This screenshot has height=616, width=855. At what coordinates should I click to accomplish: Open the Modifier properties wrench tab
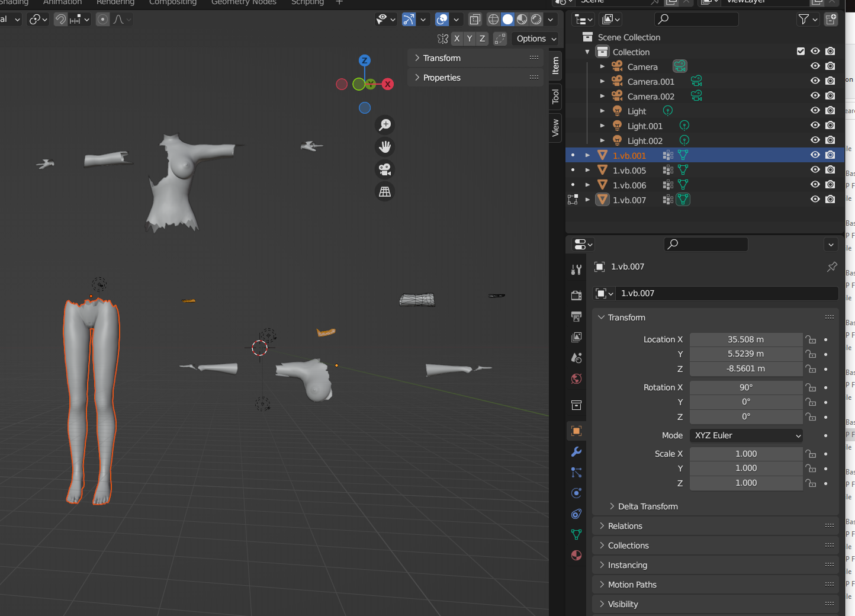pyautogui.click(x=576, y=451)
